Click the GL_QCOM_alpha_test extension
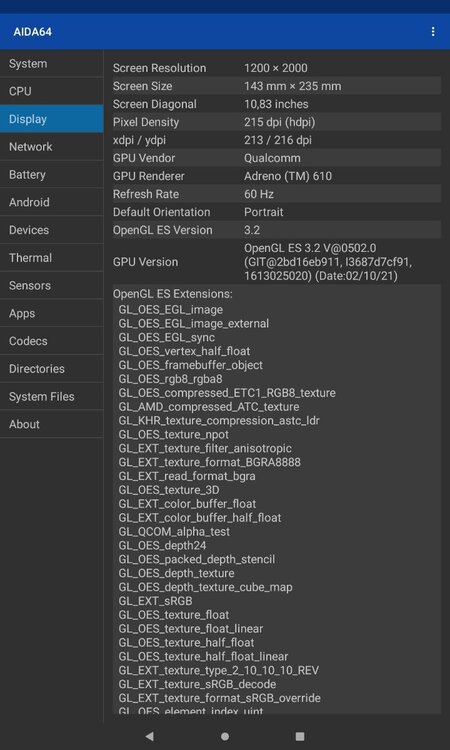Screen dimensions: 450x750 coord(174,532)
